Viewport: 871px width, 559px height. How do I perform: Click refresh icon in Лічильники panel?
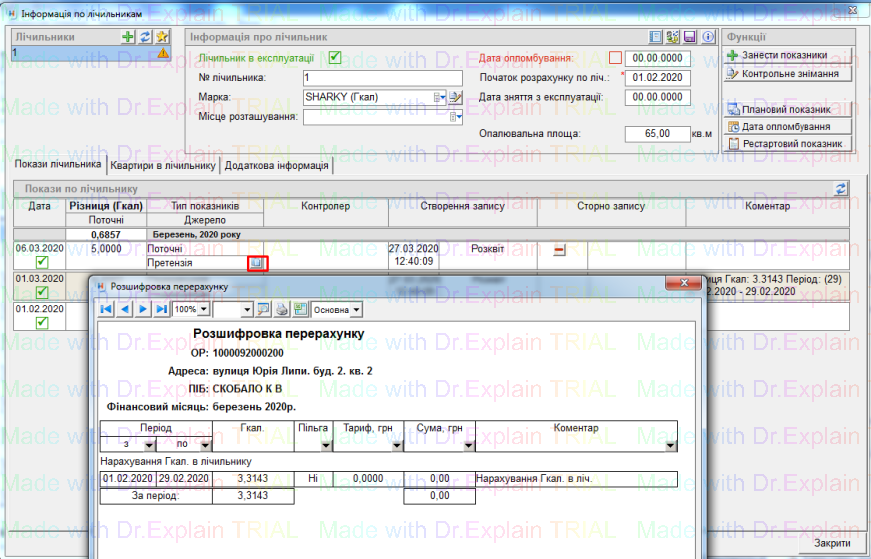[144, 37]
